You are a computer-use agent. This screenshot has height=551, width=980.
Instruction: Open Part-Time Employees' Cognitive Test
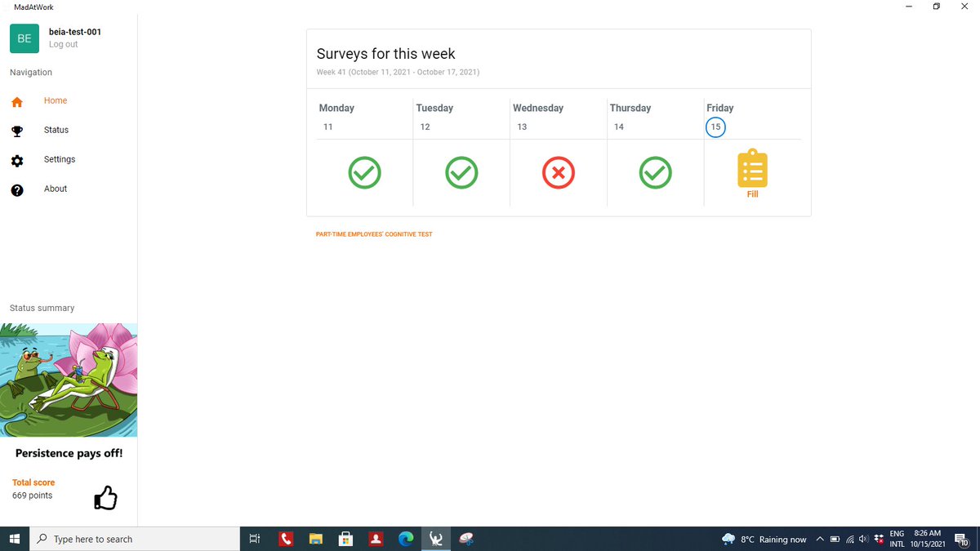click(374, 234)
